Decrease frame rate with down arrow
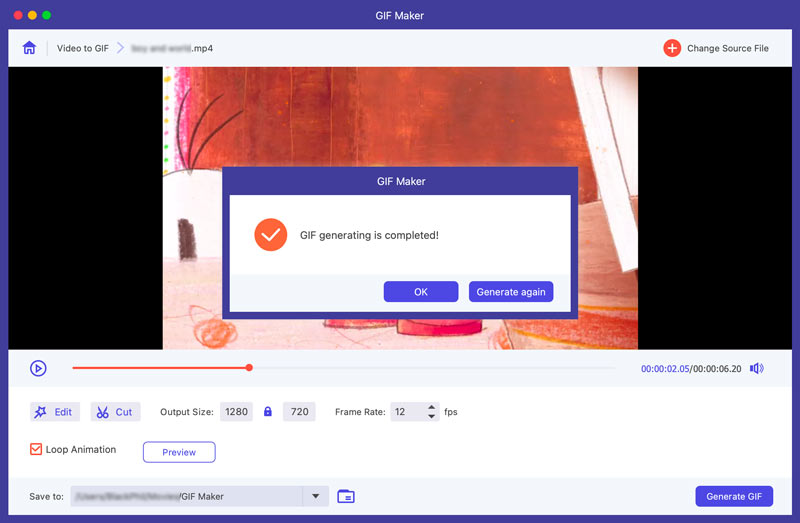800x523 pixels. tap(432, 417)
